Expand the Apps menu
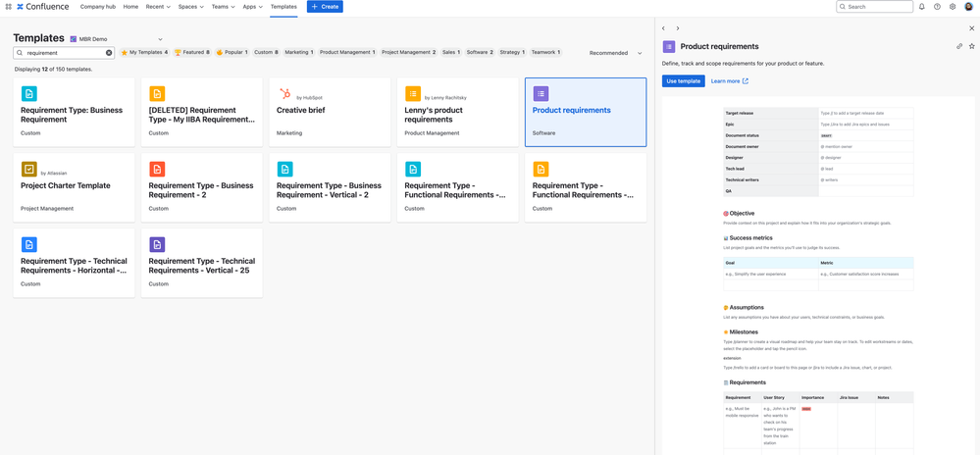 (252, 6)
